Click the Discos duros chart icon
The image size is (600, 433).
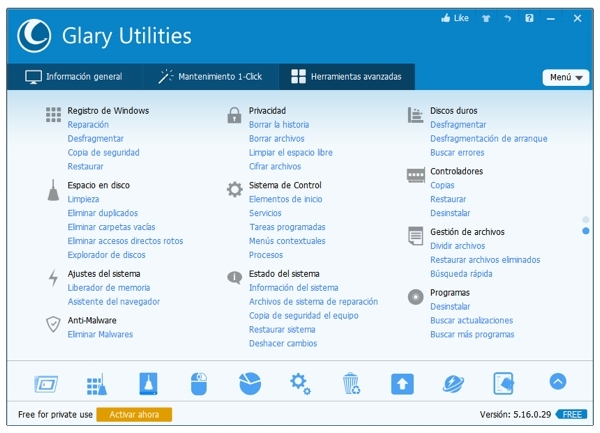click(415, 115)
